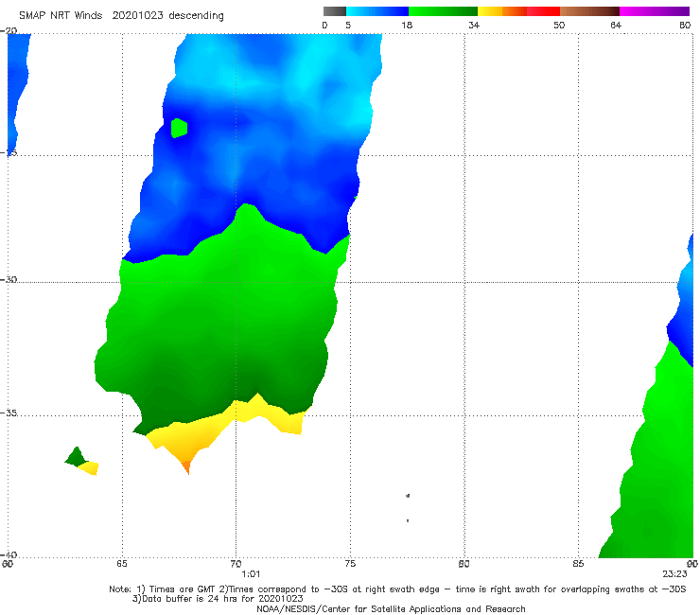
Task: Click the note line starting 'Note: 1) Times are GMT'
Action: pyautogui.click(x=397, y=589)
